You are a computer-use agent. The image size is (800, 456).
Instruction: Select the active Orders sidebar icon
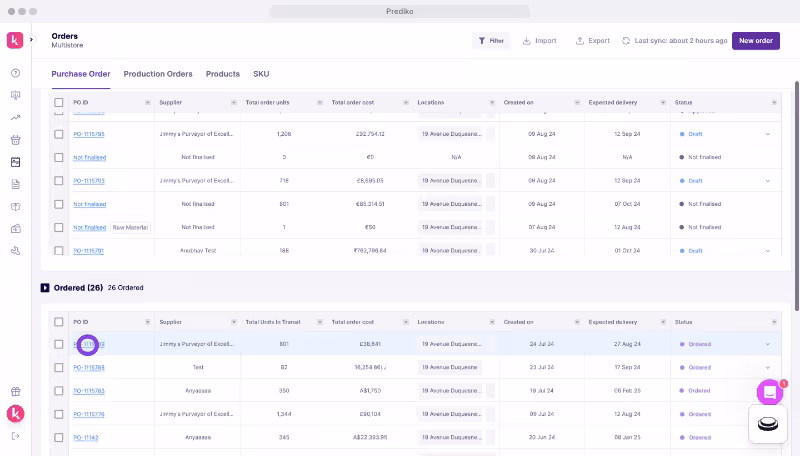pos(15,162)
